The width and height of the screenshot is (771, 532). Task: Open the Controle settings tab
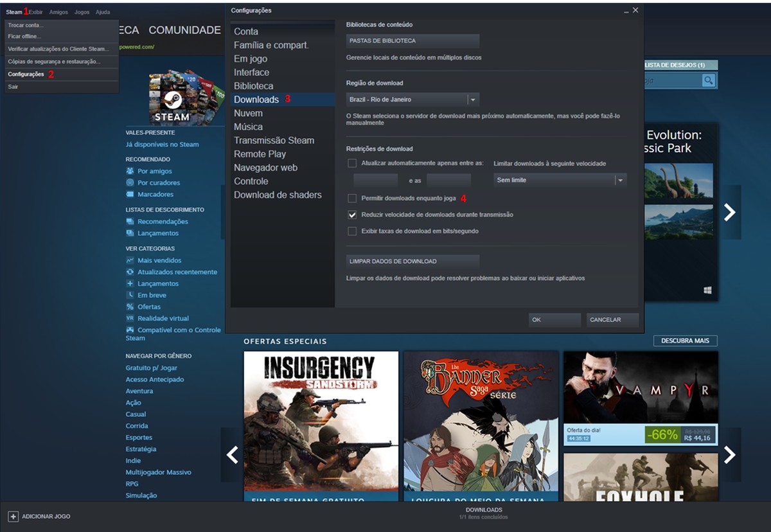tap(283, 181)
